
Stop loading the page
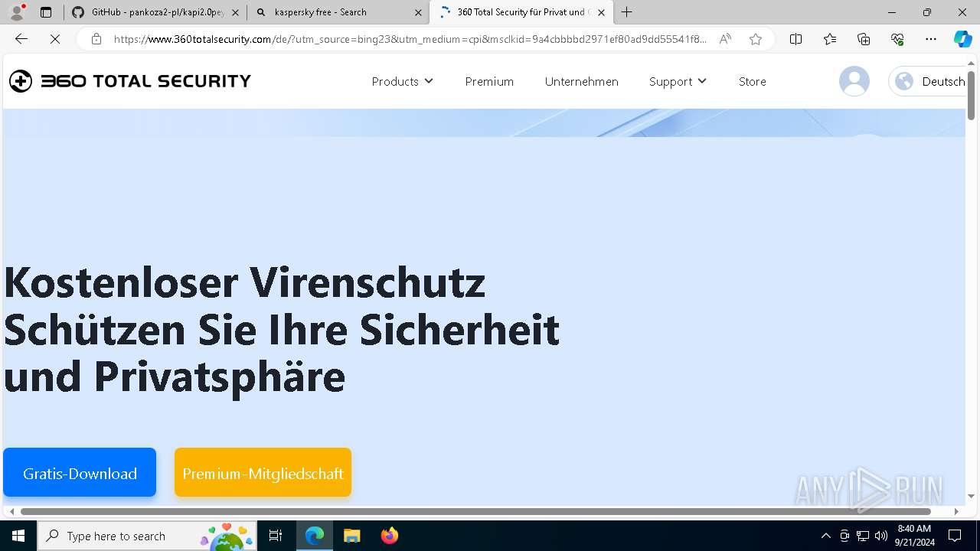click(55, 39)
